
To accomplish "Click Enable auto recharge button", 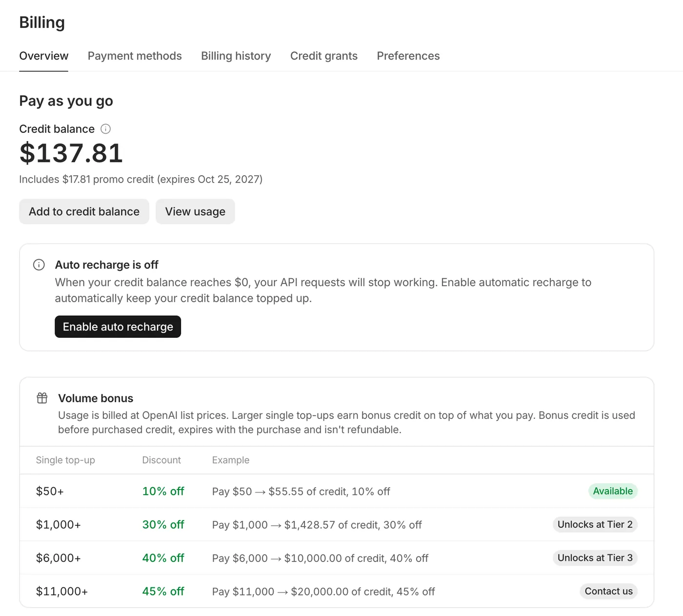I will (x=118, y=327).
